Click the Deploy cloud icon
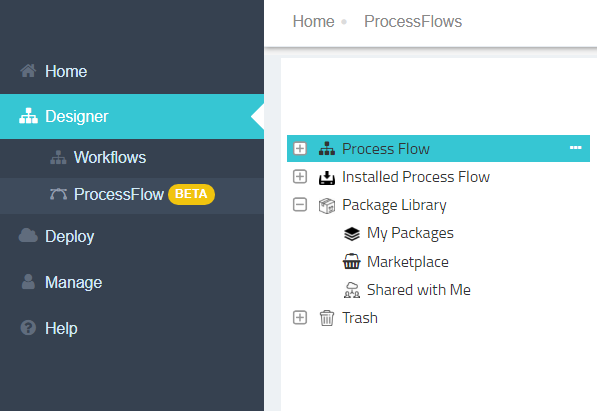Image resolution: width=597 pixels, height=411 pixels. click(x=28, y=236)
